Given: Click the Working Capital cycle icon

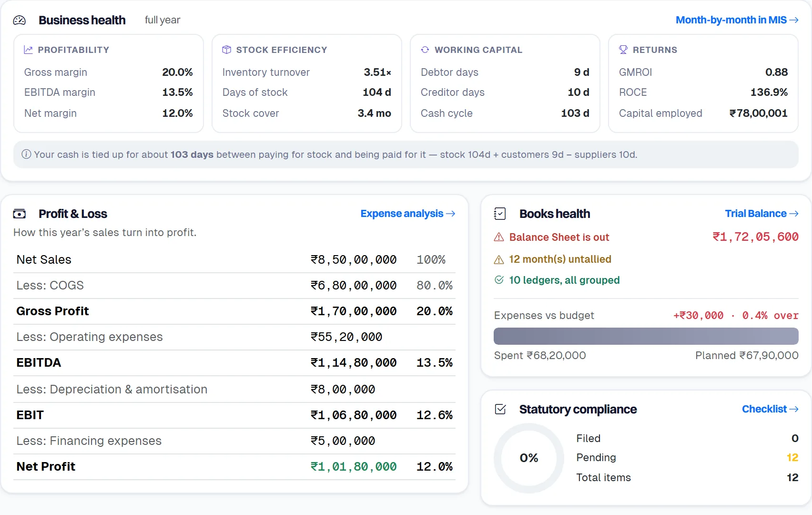Looking at the screenshot, I should coord(425,50).
